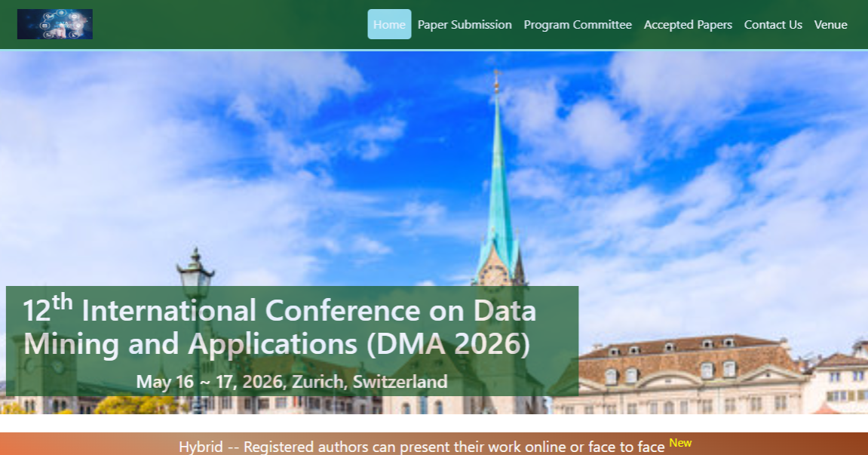Go to Paper Submission page
This screenshot has width=868, height=455.
coord(465,24)
